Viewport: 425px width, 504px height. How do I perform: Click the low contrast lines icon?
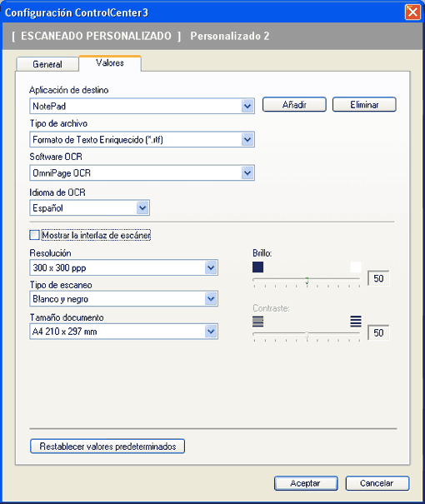pos(257,322)
